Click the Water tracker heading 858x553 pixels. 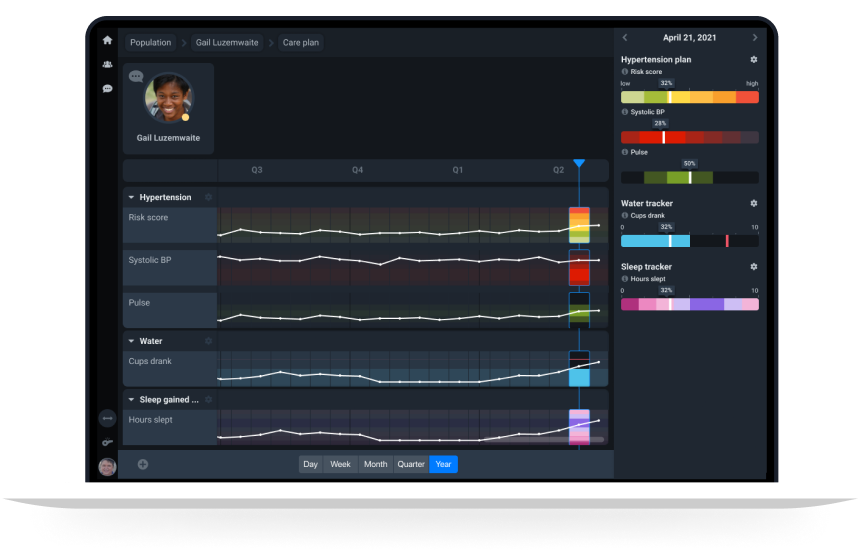click(647, 203)
